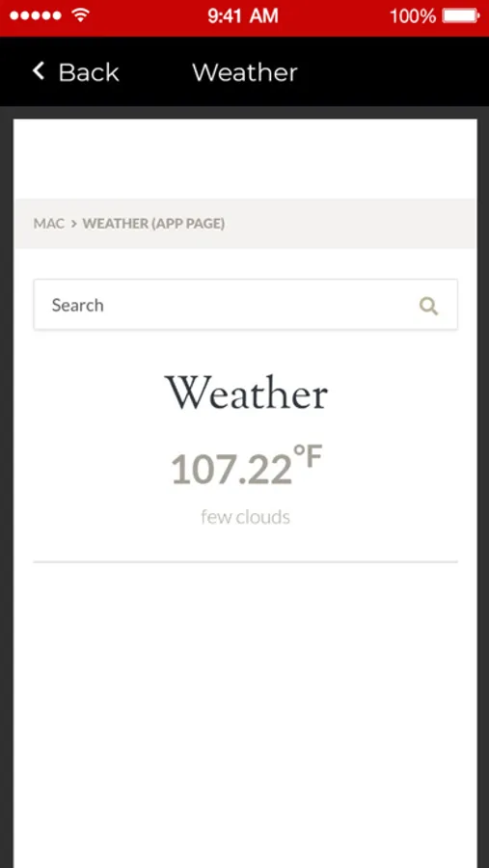Click the breadcrumb arrow separator

(73, 224)
